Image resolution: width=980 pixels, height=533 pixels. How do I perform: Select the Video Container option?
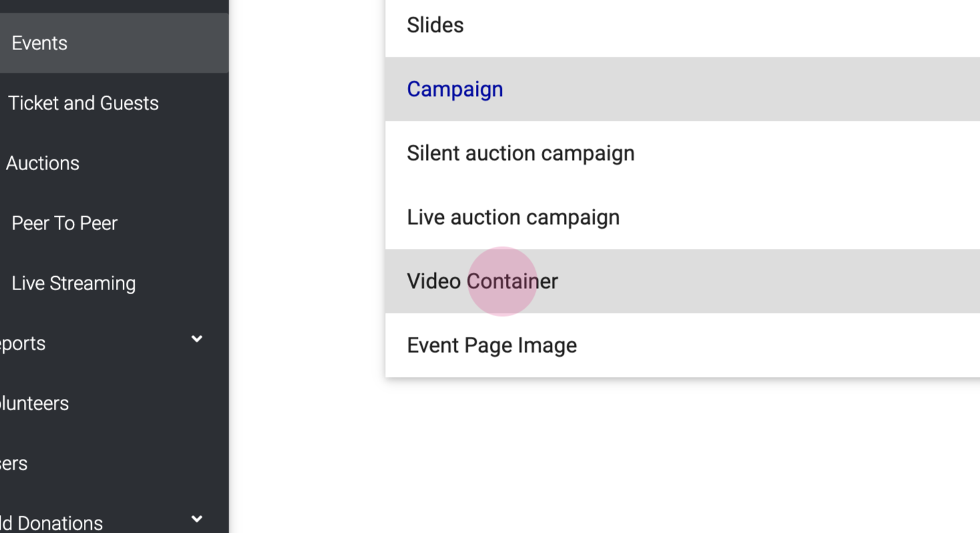(483, 282)
